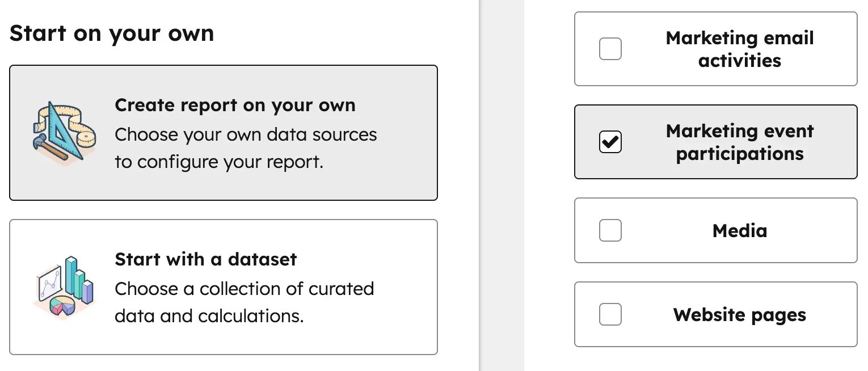Click the Start on your own heading
Screen dimensions: 868x371
point(112,33)
